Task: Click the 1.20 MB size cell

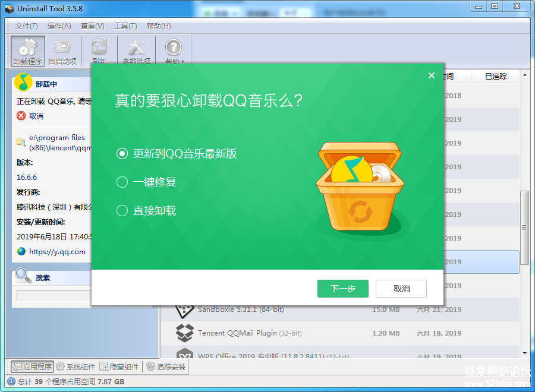Action: [x=386, y=333]
